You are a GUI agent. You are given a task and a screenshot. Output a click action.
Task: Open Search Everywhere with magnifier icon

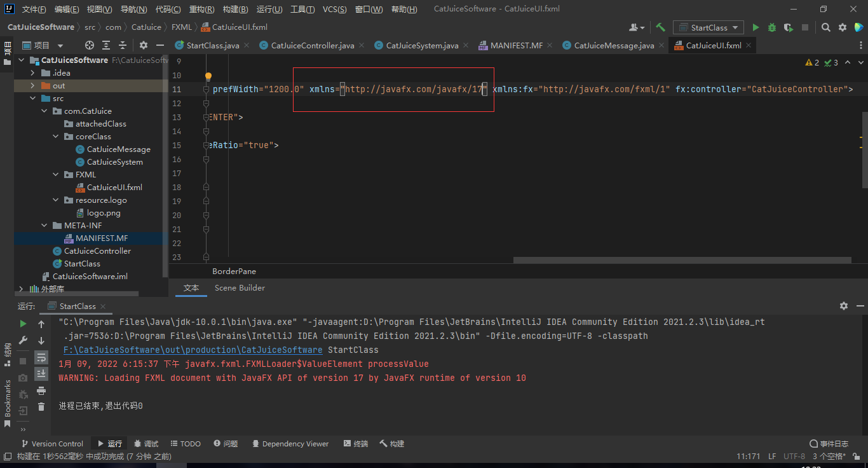(825, 27)
